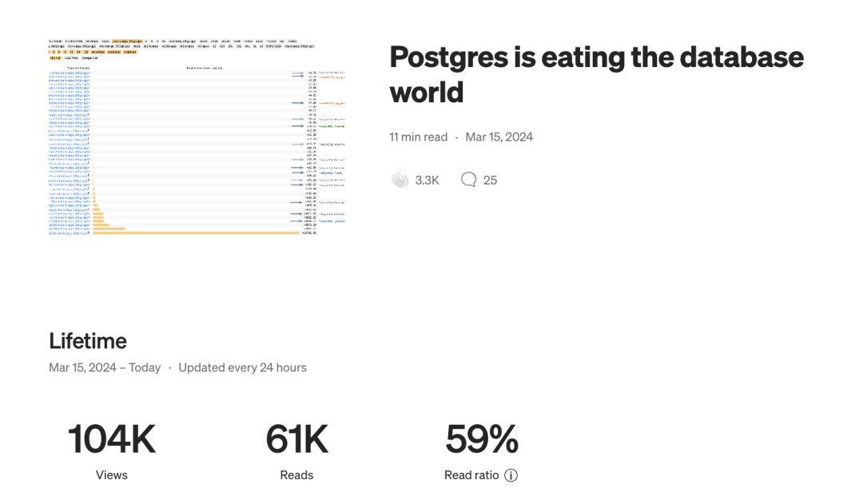This screenshot has width=863, height=504.
Task: Select the 104K views figure
Action: 112,439
